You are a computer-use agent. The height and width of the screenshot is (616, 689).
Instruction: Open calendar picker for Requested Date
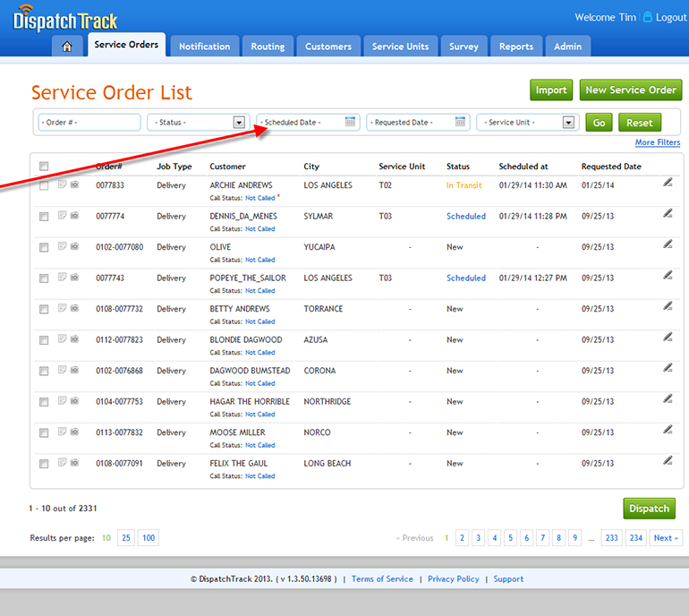[x=461, y=122]
